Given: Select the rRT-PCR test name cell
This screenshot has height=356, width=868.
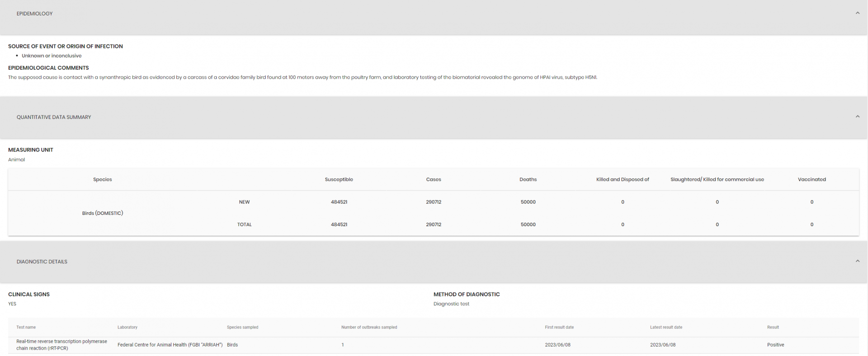Looking at the screenshot, I should click(61, 345).
